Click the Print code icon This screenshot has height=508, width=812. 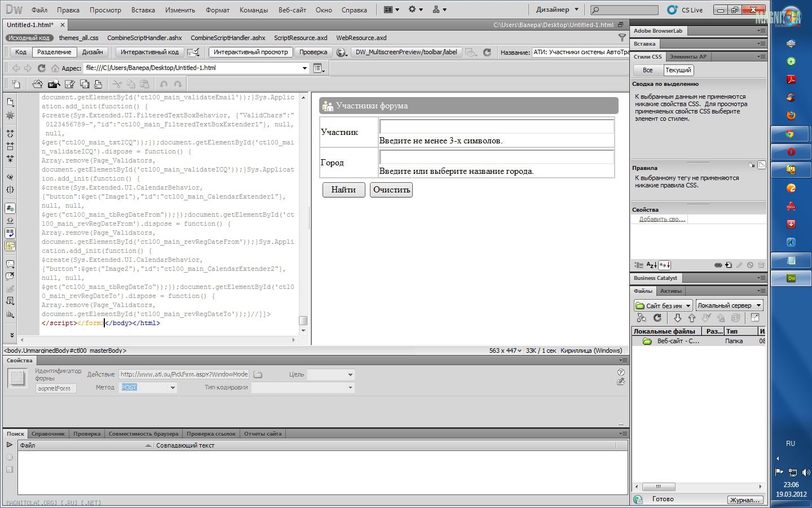[98, 84]
